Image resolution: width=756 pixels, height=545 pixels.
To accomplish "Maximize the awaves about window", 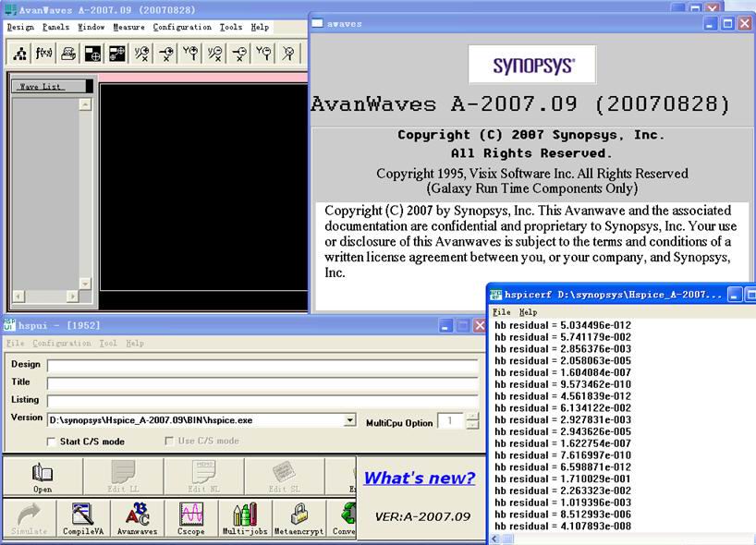I will [728, 24].
